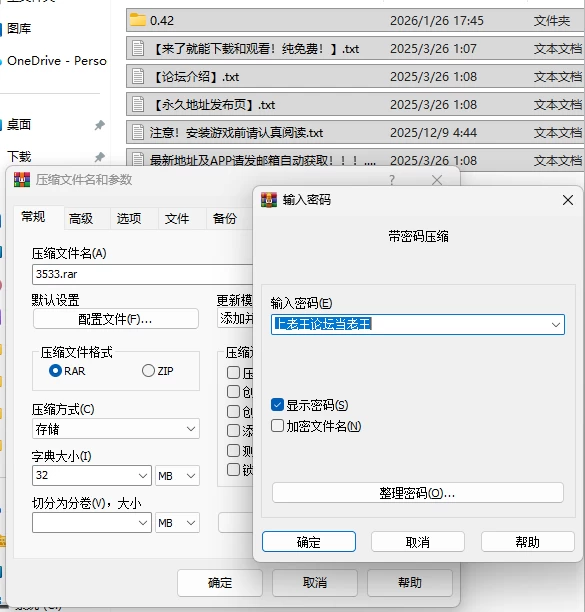Click 确定 in the password dialog
585x612 pixels.
pos(309,542)
